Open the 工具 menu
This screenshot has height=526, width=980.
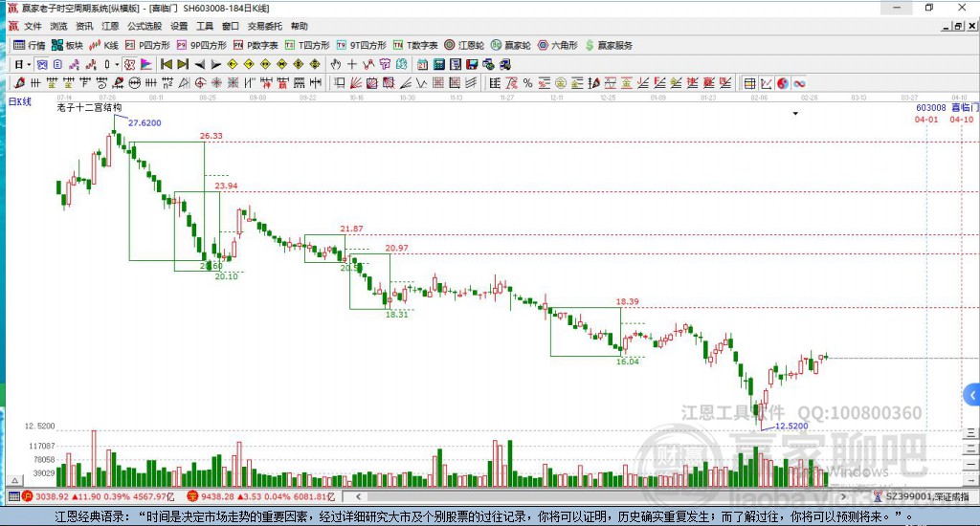tap(205, 26)
